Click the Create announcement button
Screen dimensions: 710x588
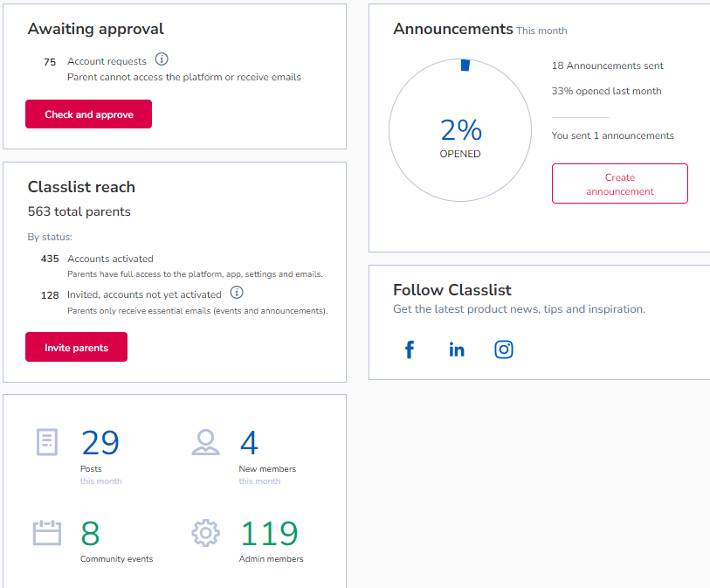tap(620, 183)
